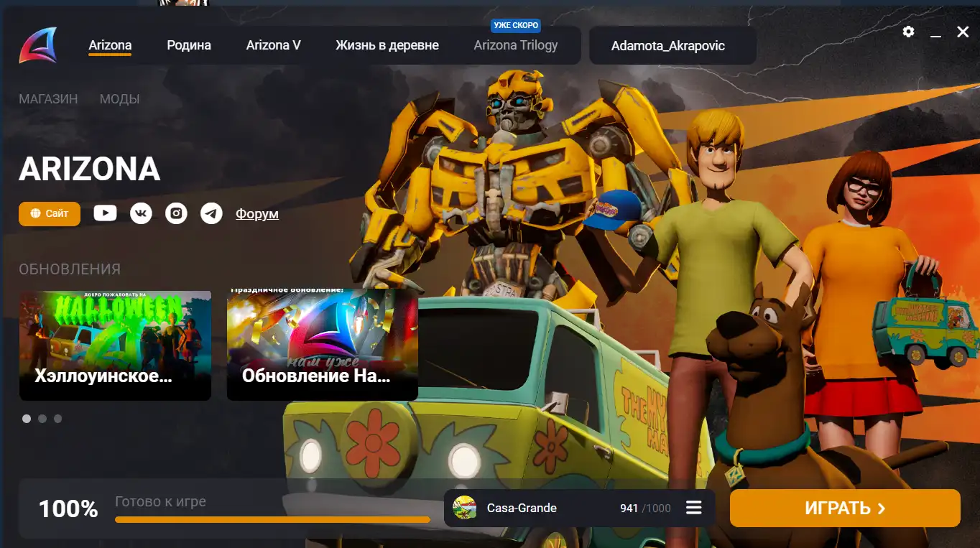Screen dimensions: 980x548
Task: Click the ARIZONA title heading
Action: pos(90,169)
